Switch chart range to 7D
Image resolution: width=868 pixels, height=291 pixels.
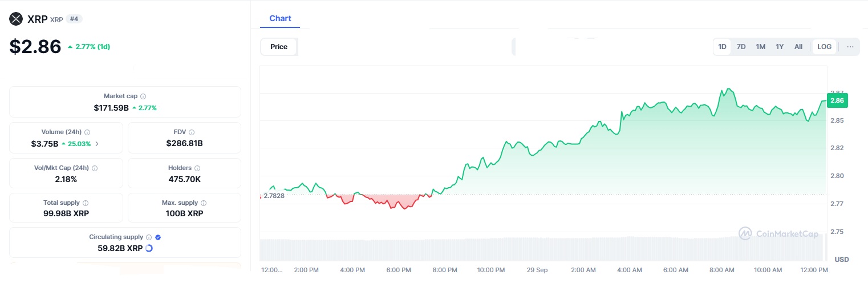(x=741, y=47)
